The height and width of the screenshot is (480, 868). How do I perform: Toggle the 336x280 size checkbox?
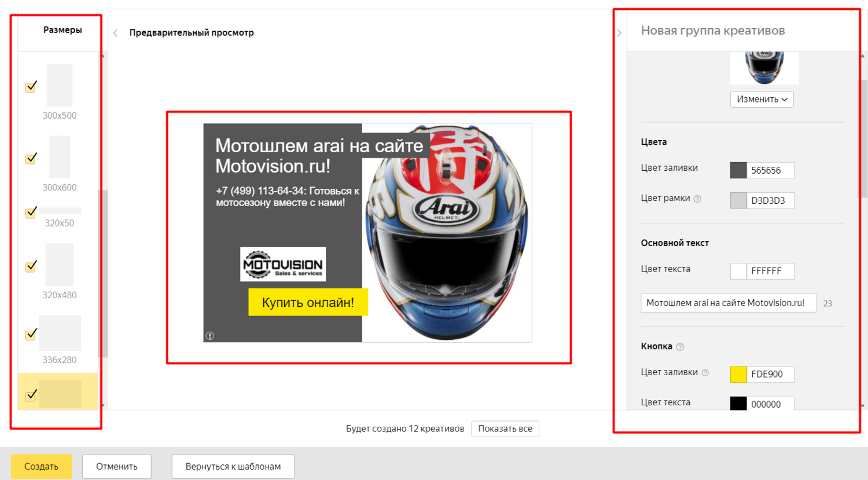pyautogui.click(x=31, y=335)
